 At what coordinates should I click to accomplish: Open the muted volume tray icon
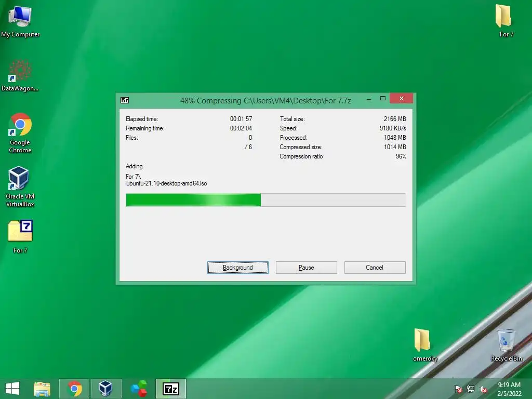click(483, 389)
